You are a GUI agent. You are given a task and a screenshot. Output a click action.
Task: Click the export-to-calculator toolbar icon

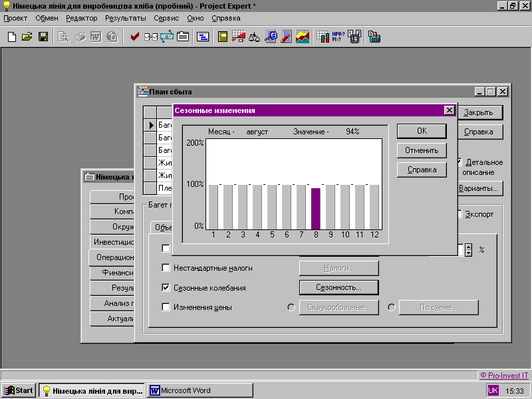pos(374,37)
